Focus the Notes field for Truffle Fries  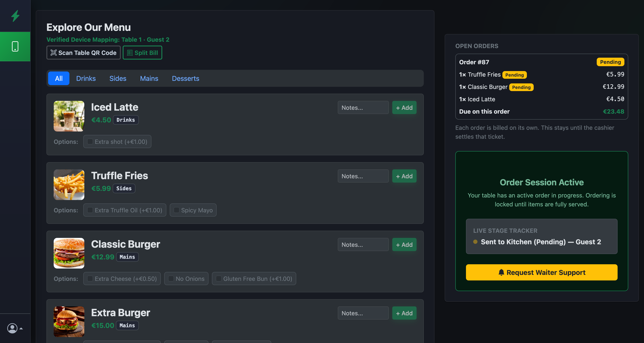click(x=363, y=176)
